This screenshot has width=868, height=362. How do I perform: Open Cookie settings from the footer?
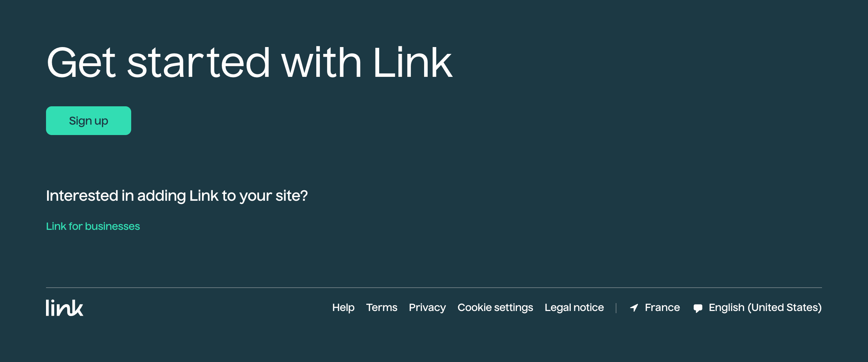click(x=495, y=308)
